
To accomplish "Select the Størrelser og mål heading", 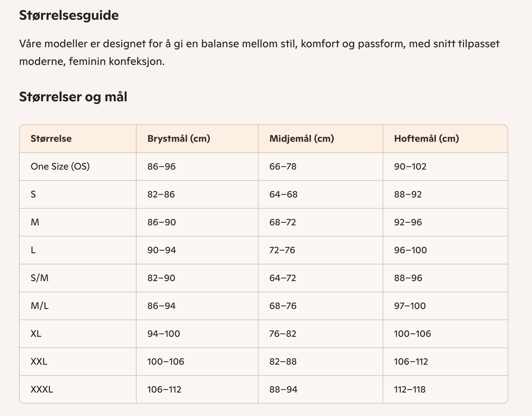I will [x=73, y=97].
